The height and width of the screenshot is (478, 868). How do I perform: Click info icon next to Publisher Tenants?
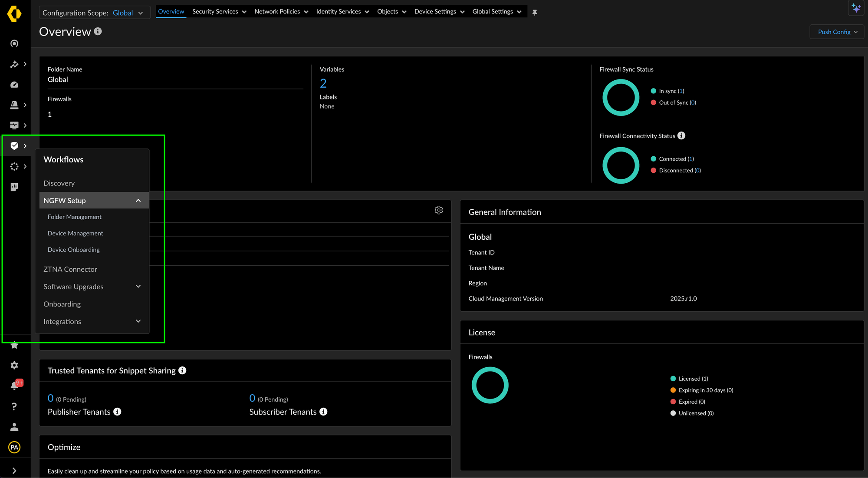coord(117,412)
